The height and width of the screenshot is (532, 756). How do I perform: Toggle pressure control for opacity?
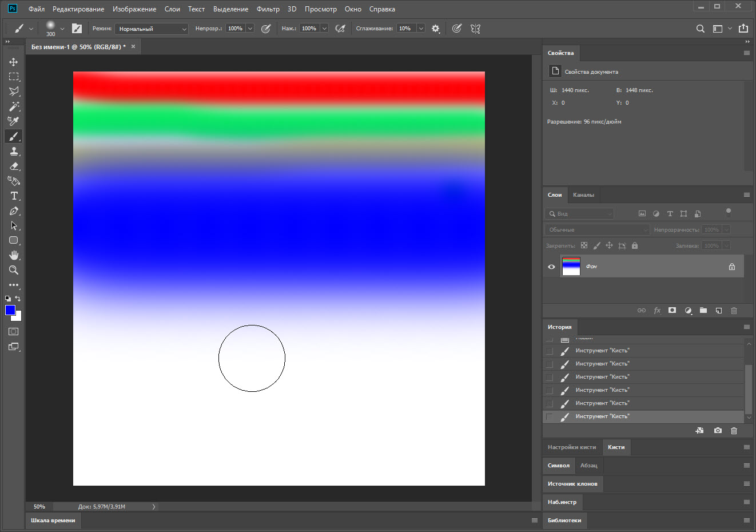coord(266,29)
